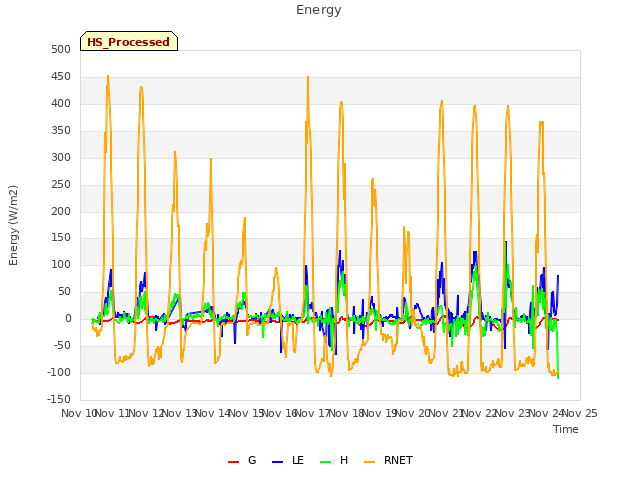Click the 450 y-axis tick label
640x480 pixels.
[61, 76]
